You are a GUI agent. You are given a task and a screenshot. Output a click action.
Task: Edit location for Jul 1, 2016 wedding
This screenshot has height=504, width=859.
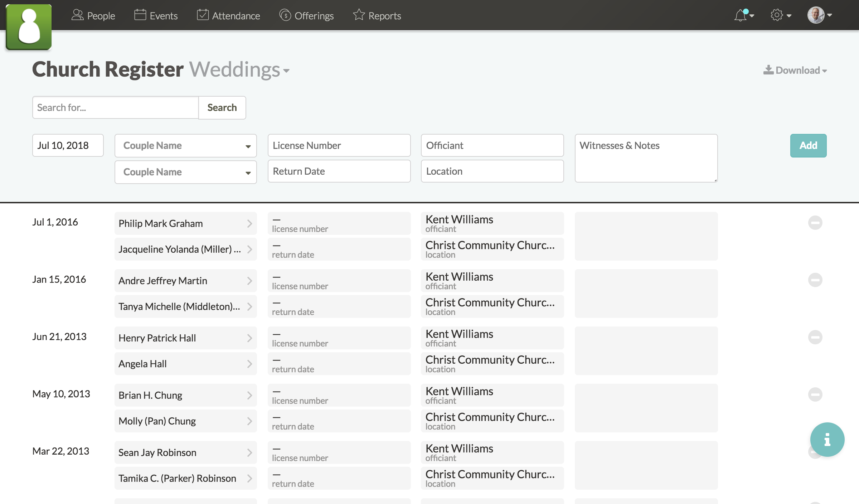click(492, 249)
